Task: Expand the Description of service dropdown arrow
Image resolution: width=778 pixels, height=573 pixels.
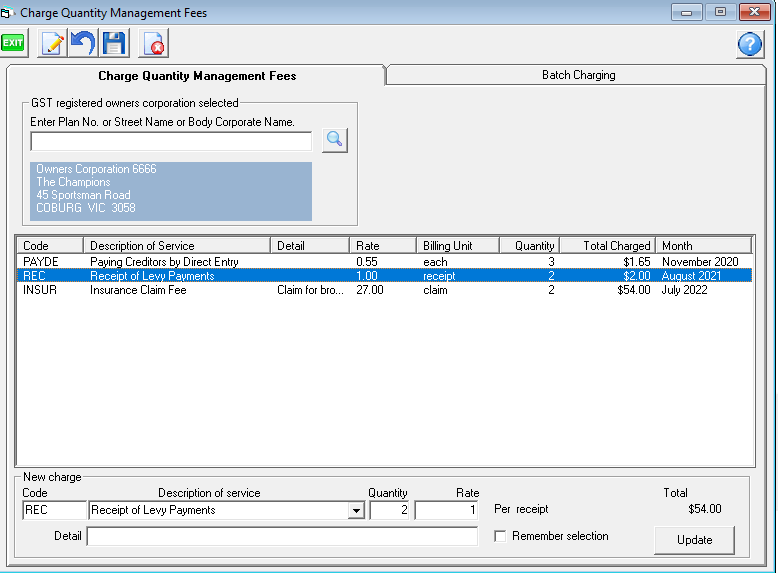Action: [356, 510]
